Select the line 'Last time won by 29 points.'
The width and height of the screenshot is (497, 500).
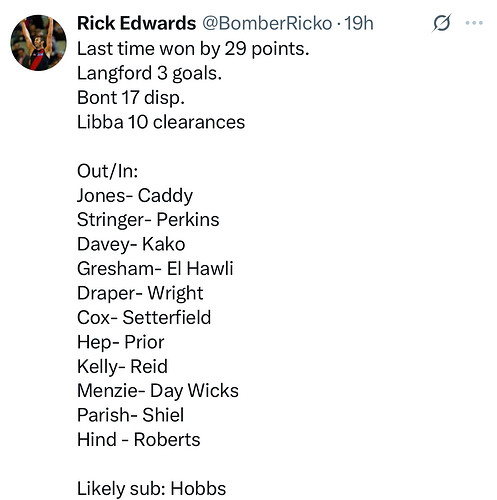[x=193, y=49]
